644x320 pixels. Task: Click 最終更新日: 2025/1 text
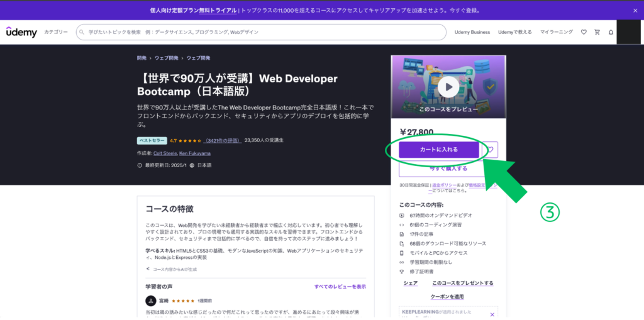pyautogui.click(x=166, y=165)
